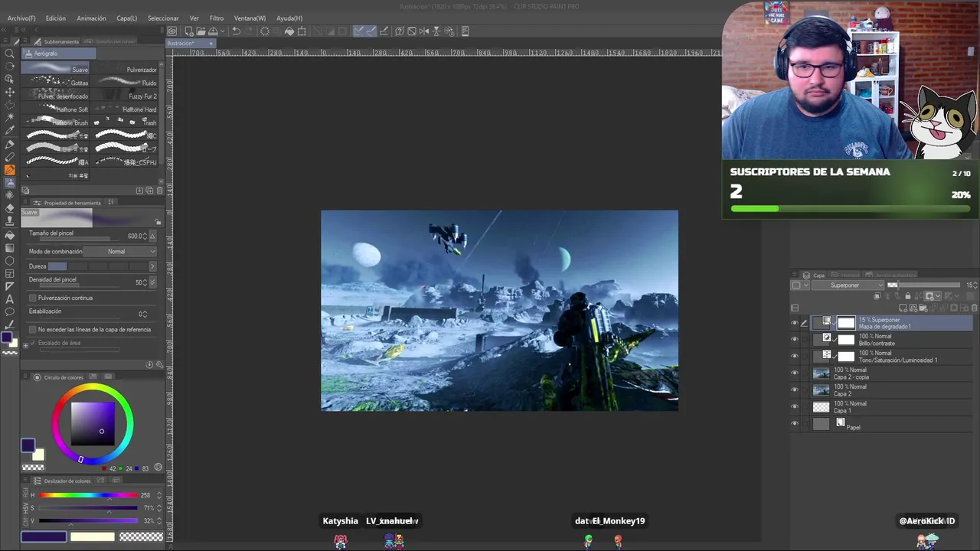Enable Pulverización continua checkbox

32,298
